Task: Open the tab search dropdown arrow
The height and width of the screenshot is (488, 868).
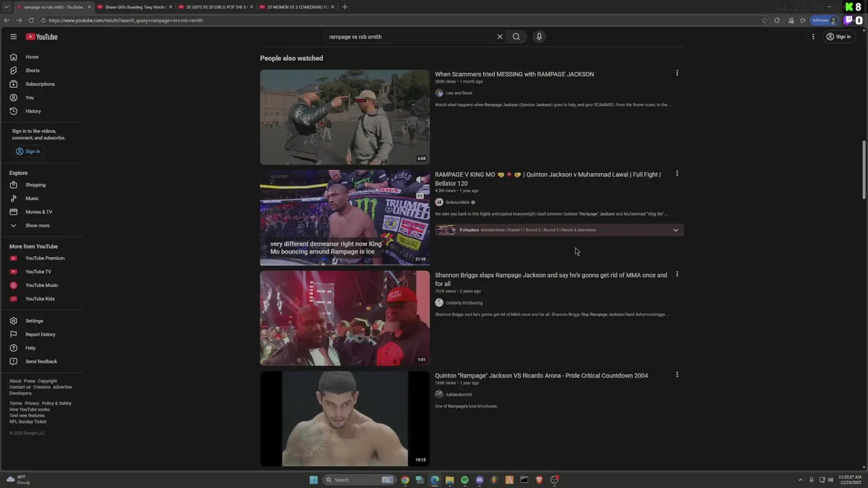Action: click(6, 7)
